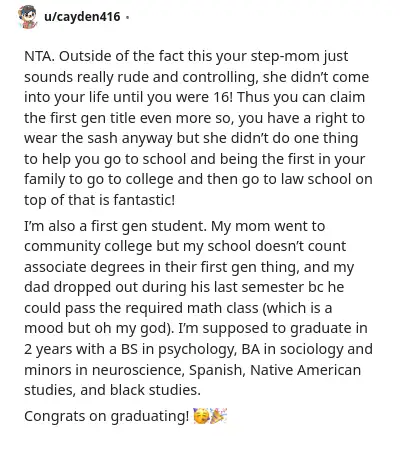Click the phrase "associate degrees"
This screenshot has height=451, width=400.
click(x=84, y=268)
